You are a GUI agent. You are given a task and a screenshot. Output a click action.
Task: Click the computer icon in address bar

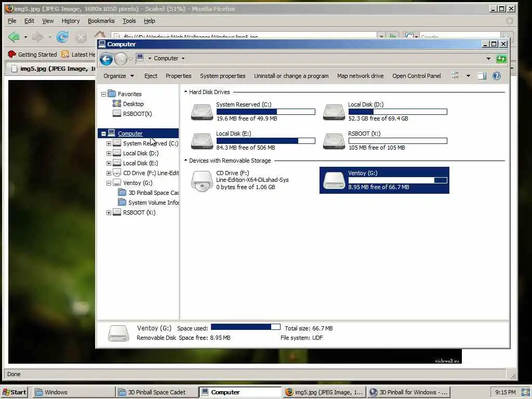coord(140,58)
